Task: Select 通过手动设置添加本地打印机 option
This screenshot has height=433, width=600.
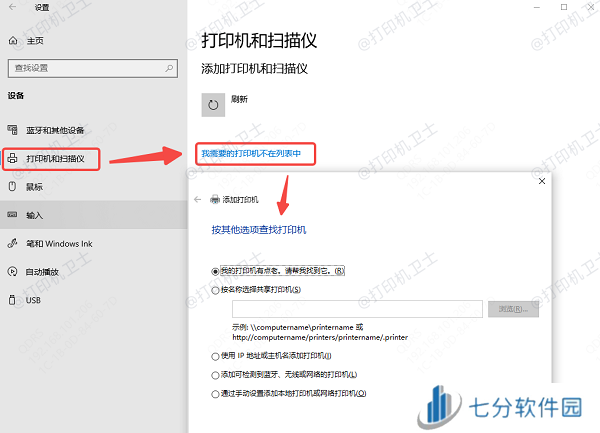Action: pos(215,394)
